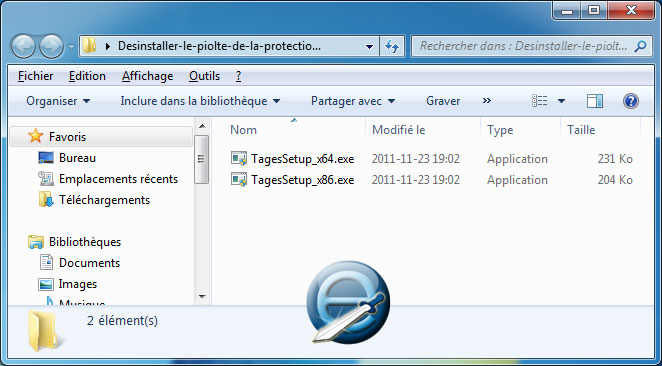Viewport: 662px width, 366px height.
Task: Click the Graver button
Action: click(443, 101)
